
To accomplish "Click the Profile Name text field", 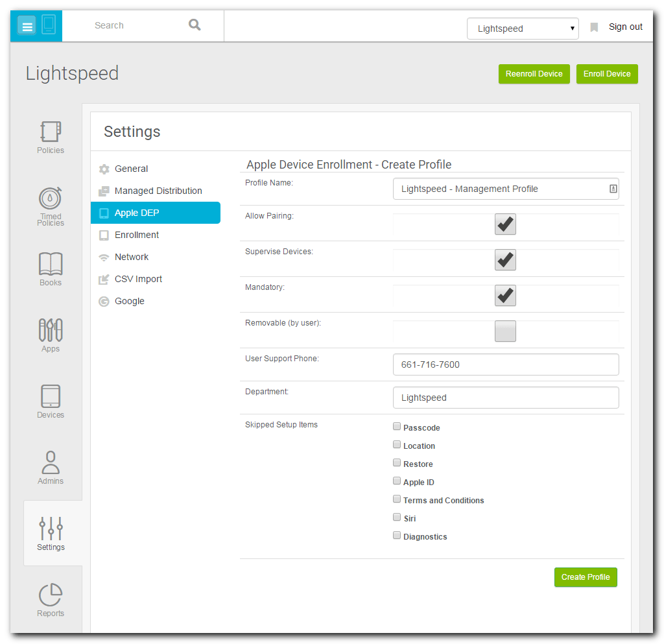I will click(506, 189).
